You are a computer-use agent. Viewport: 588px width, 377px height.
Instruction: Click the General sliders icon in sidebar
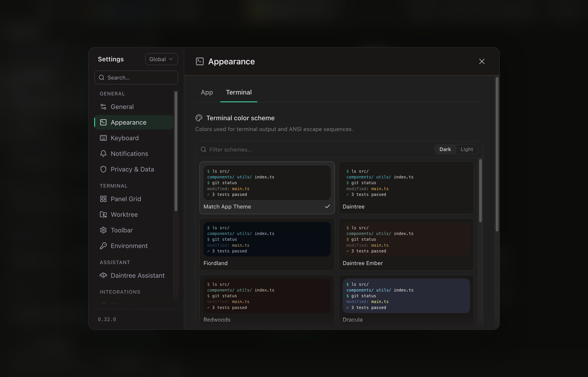[x=103, y=107]
